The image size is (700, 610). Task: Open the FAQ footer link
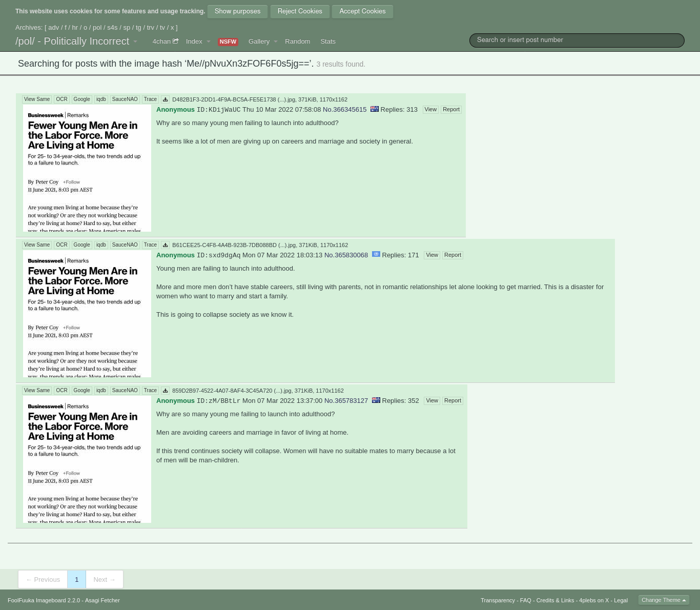tap(526, 600)
